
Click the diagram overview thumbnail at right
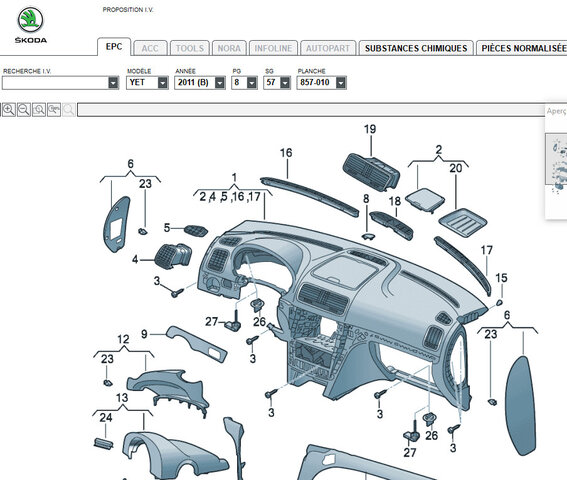click(556, 159)
